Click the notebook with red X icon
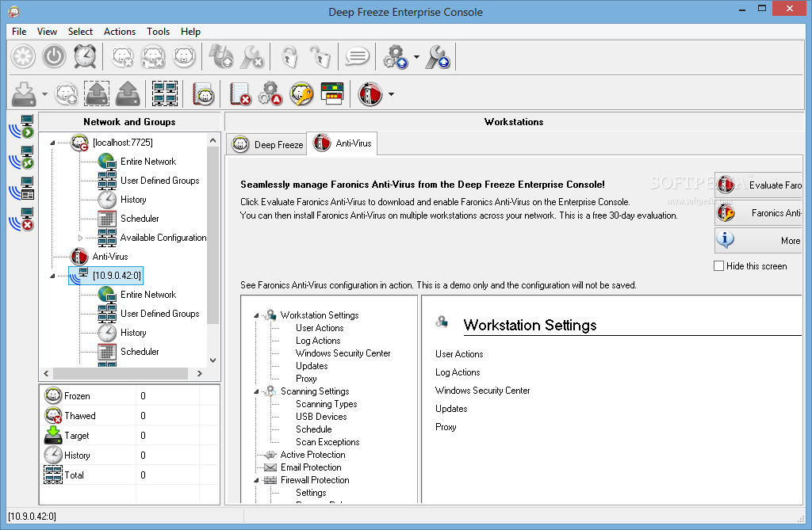 240,93
